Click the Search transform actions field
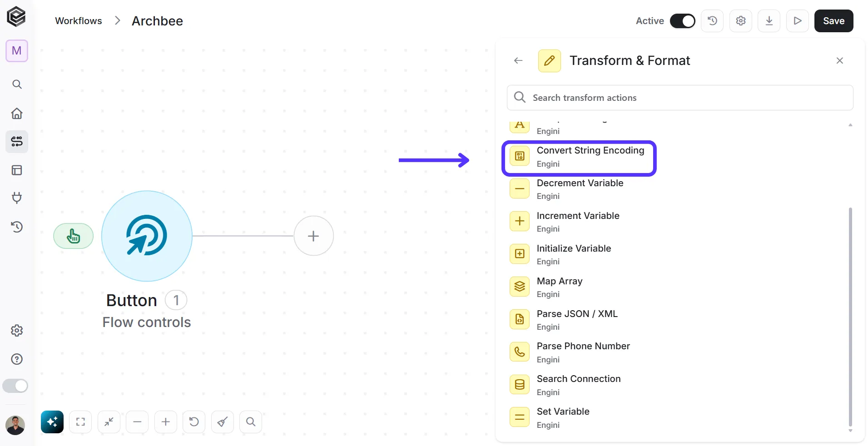868x446 pixels. click(x=680, y=98)
